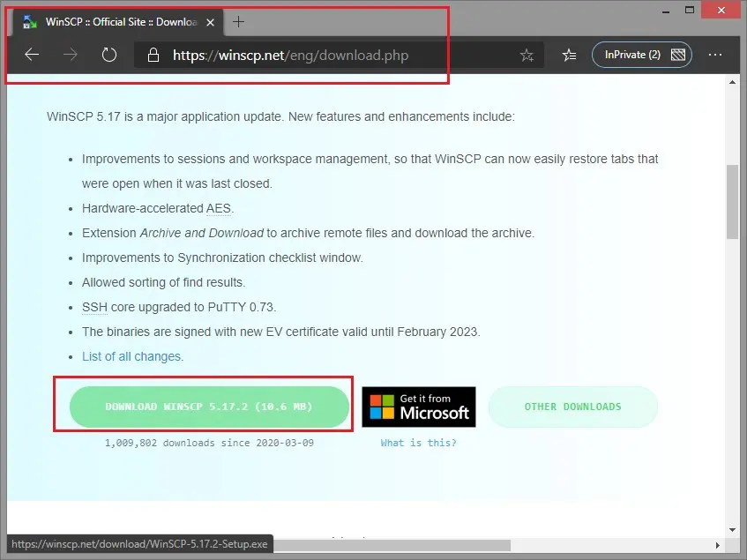Go back using the browser back arrow
Image resolution: width=747 pixels, height=560 pixels.
click(32, 55)
